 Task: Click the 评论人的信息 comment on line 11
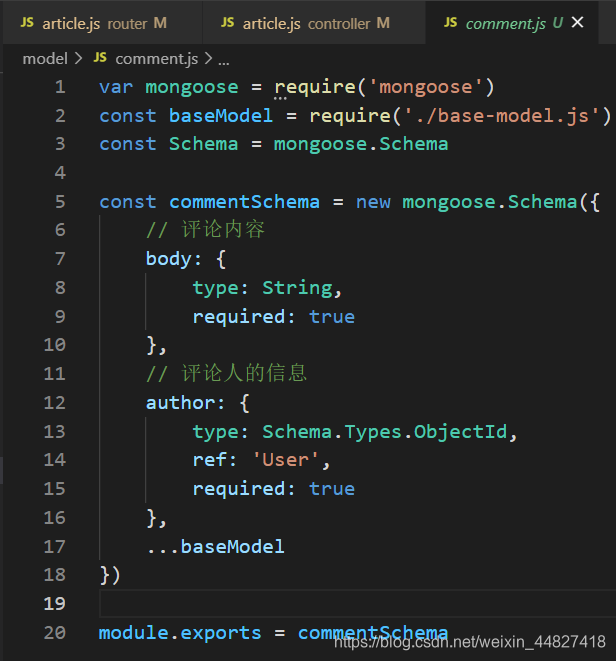pyautogui.click(x=226, y=373)
